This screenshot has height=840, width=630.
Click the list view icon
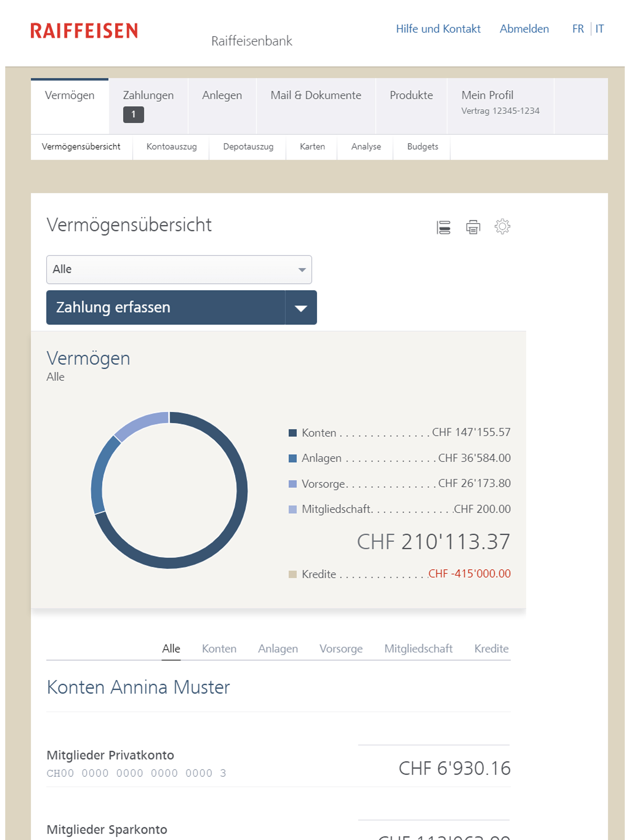(x=444, y=227)
